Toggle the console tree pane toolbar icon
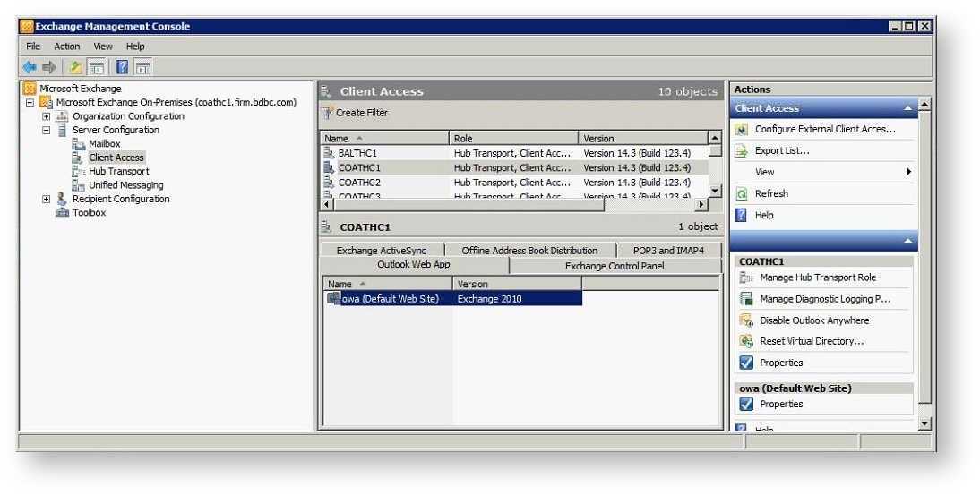The height and width of the screenshot is (495, 980). coord(96,67)
